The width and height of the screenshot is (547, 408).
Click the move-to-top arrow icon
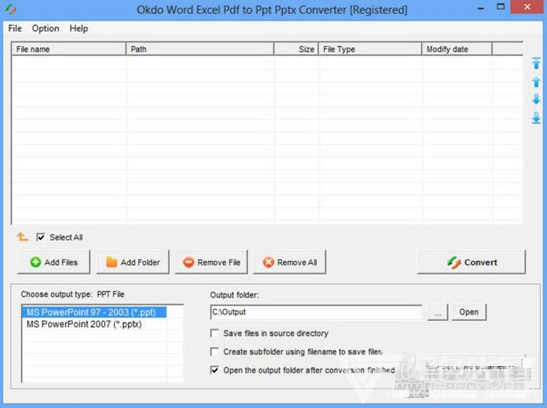tap(536, 63)
